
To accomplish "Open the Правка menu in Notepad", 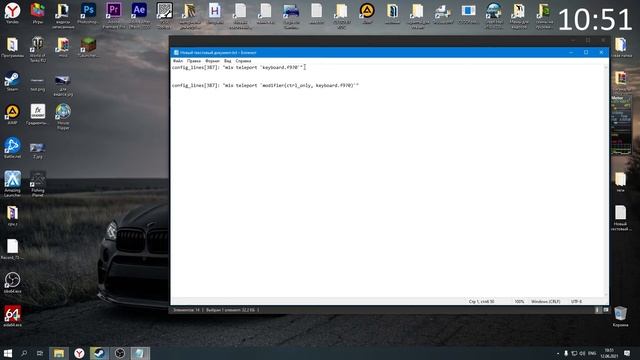I will click(x=193, y=61).
